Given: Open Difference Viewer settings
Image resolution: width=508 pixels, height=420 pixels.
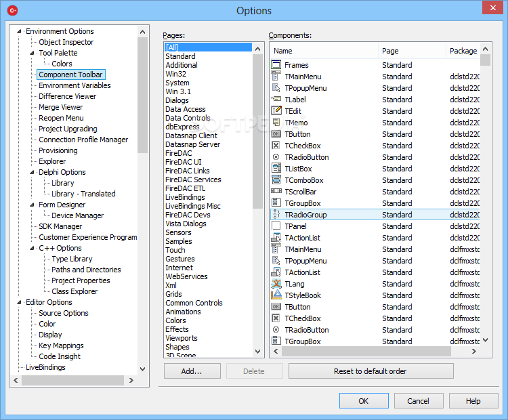Looking at the screenshot, I should [x=67, y=96].
